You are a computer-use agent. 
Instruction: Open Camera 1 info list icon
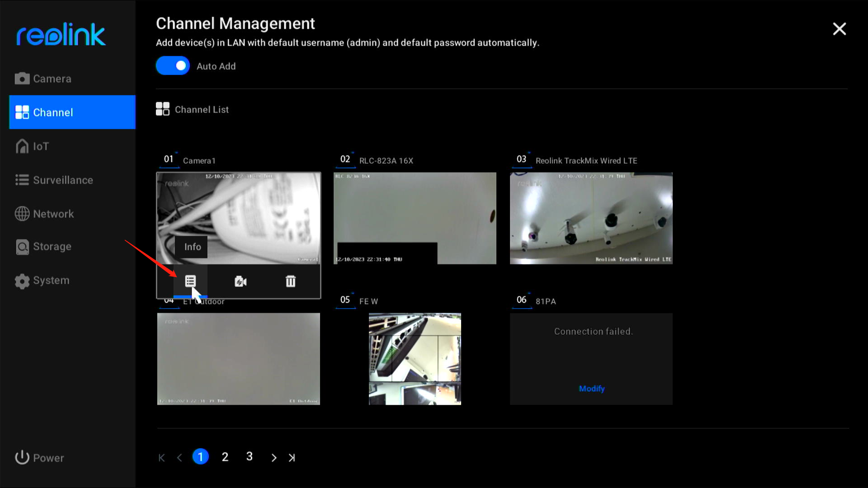pos(190,281)
